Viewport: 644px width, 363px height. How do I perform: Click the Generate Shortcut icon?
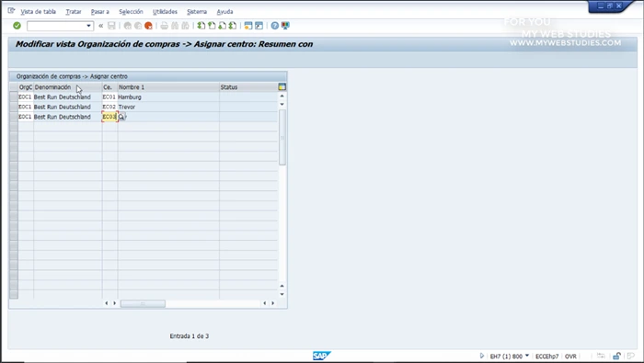[x=259, y=26]
